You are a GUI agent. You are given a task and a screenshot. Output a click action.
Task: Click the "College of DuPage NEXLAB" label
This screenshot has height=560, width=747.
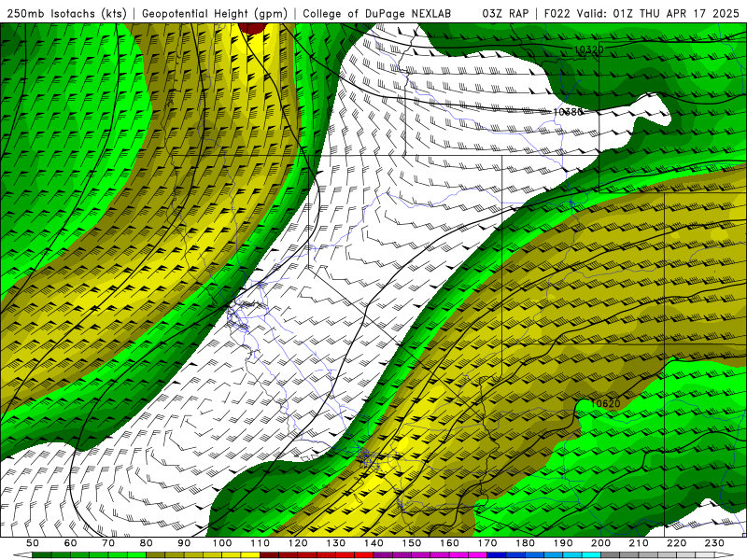tap(377, 13)
